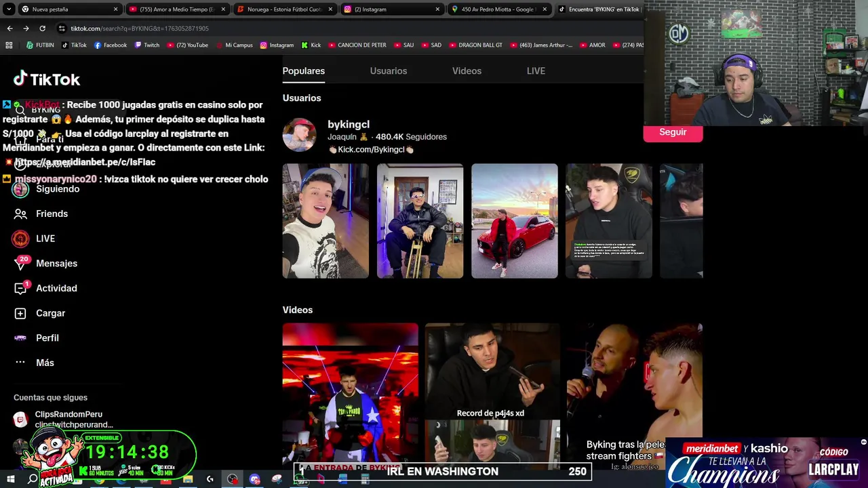Open the Friends section icon in sidebar

point(20,213)
